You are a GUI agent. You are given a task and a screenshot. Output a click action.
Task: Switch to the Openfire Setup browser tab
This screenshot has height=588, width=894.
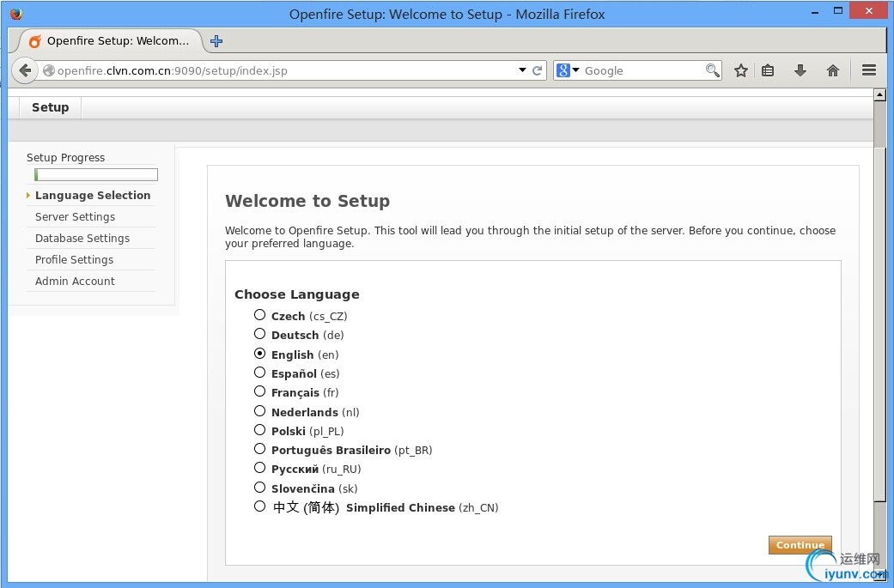pyautogui.click(x=110, y=41)
